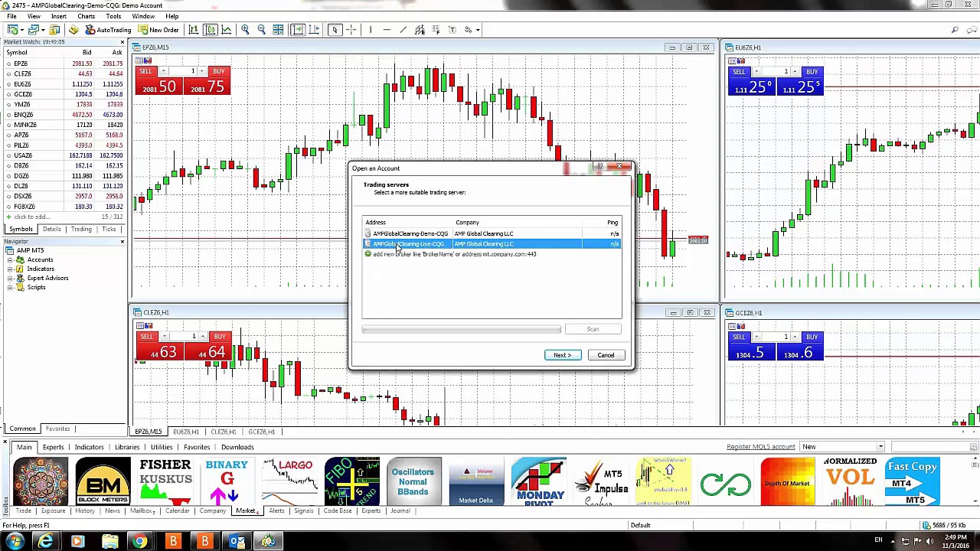
Task: Click SELL on the EPZ6 chart panel
Action: (x=145, y=71)
